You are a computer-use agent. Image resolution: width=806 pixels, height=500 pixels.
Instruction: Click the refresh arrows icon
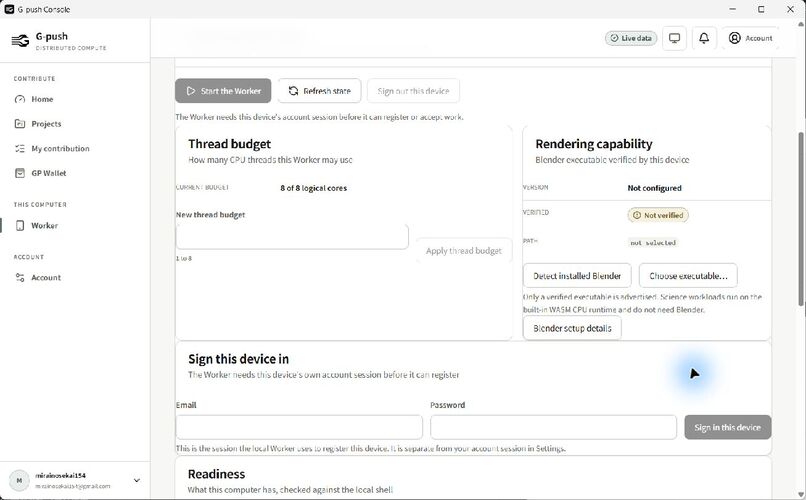click(293, 91)
